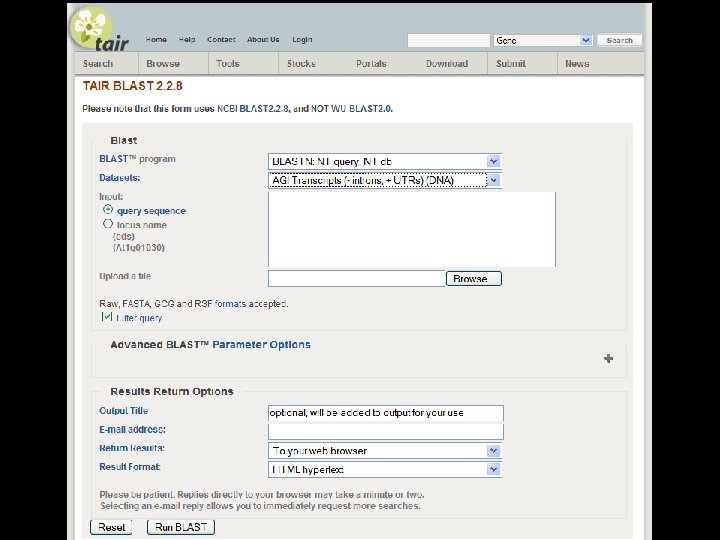Focus the header search text box
Image resolution: width=720 pixels, height=540 pixels.
tap(449, 40)
